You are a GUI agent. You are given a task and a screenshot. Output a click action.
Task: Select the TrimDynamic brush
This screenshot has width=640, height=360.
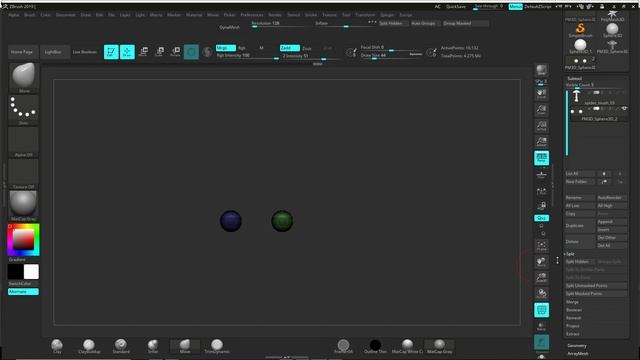(x=217, y=346)
